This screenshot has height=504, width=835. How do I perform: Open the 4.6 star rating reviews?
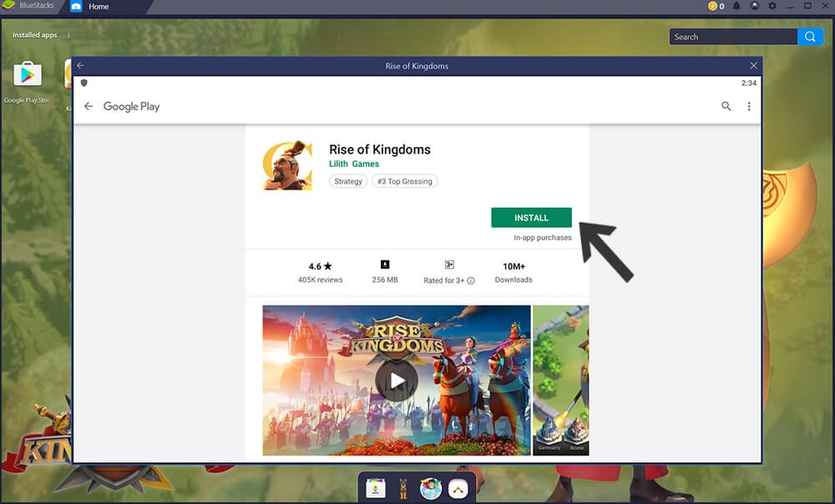coord(320,272)
